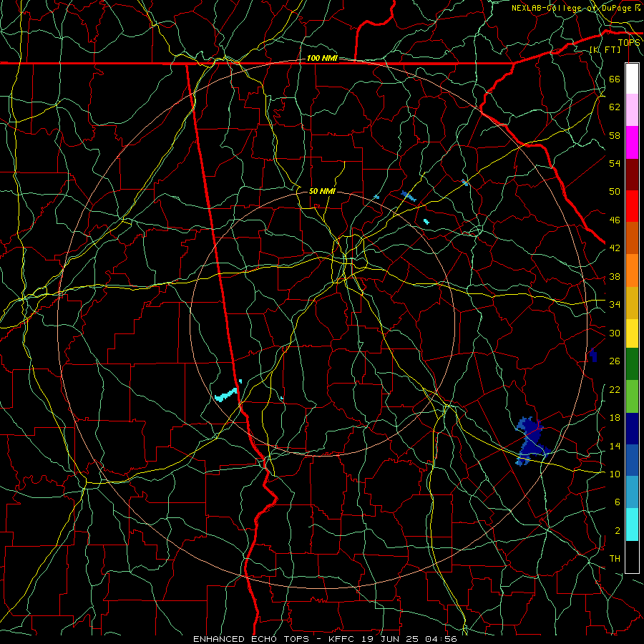Image resolution: width=644 pixels, height=644 pixels.
Task: Click the 38 legend value
Action: 615,277
